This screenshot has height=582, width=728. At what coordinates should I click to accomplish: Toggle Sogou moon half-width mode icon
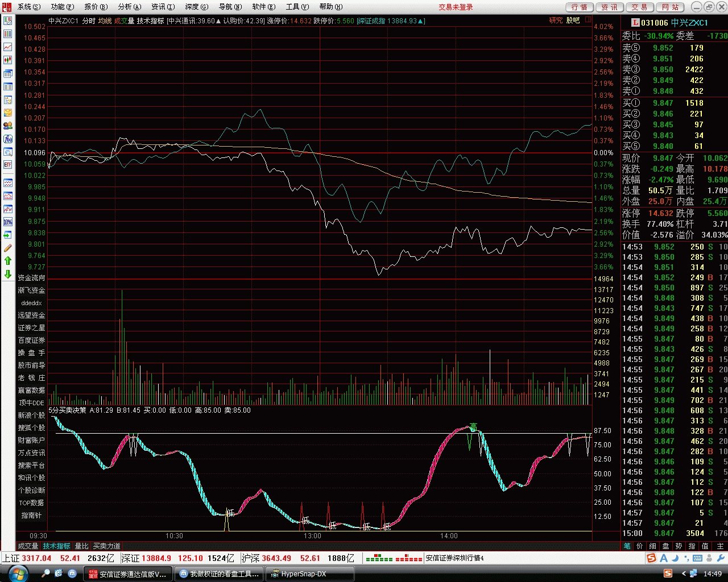(x=676, y=559)
